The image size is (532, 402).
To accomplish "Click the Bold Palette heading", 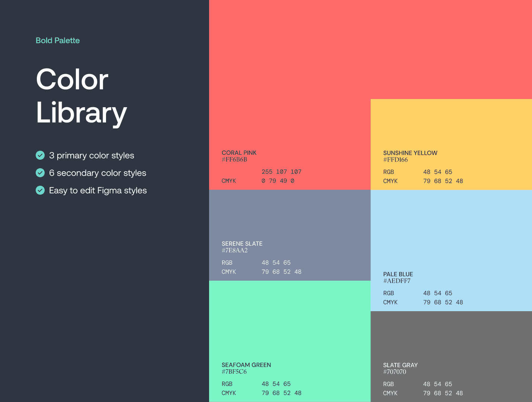I will pos(58,40).
